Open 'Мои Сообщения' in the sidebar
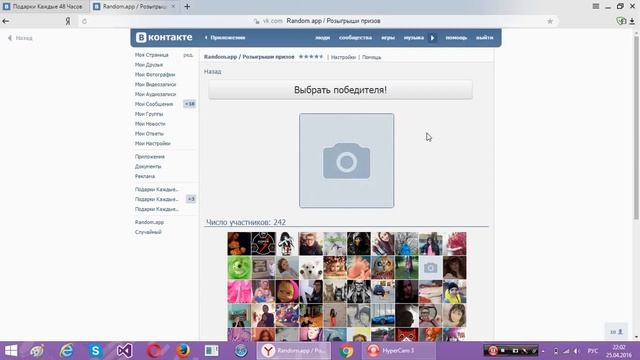The width and height of the screenshot is (640, 360). click(x=154, y=104)
